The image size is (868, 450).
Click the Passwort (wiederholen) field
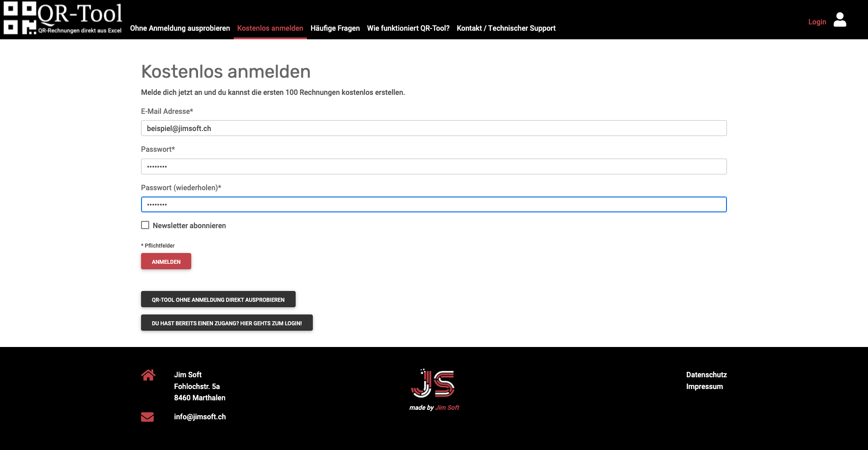point(434,205)
